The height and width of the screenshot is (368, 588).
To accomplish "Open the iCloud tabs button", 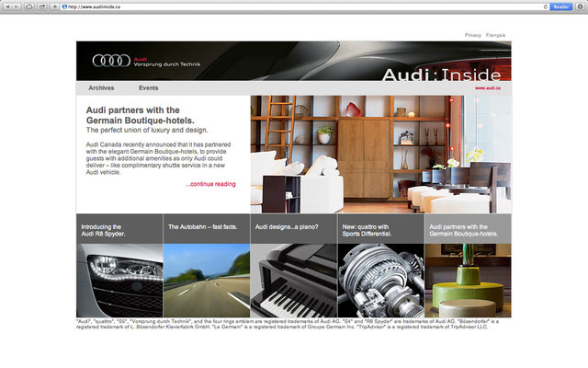I will point(29,6).
